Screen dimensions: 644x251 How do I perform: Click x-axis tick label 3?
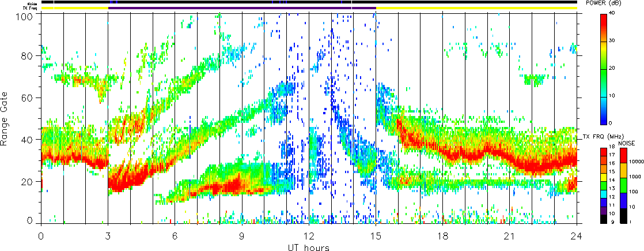tap(108, 236)
